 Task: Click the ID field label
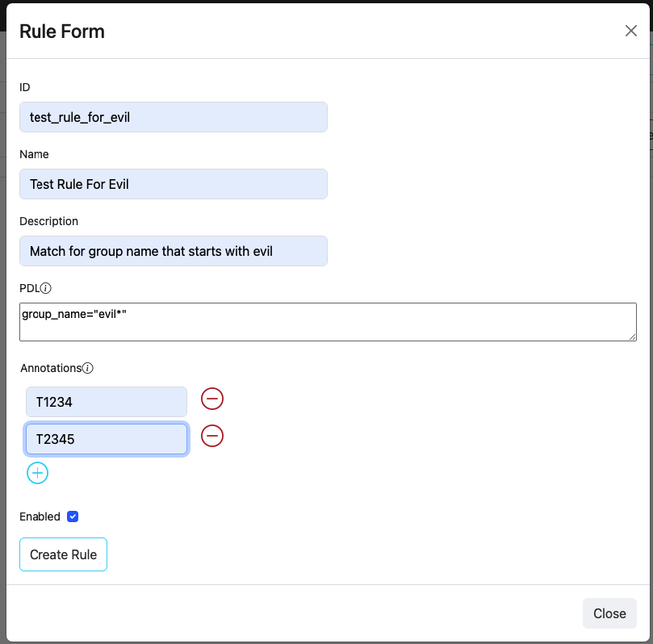click(25, 87)
